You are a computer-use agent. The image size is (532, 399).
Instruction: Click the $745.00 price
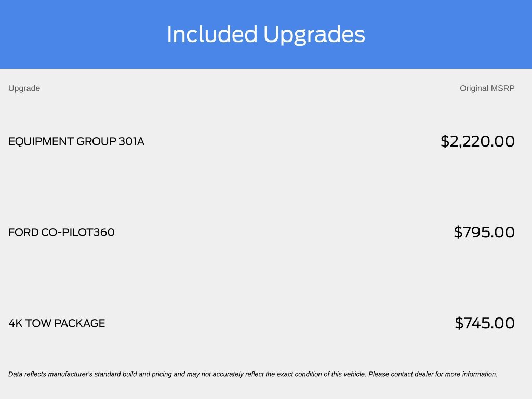coord(485,323)
